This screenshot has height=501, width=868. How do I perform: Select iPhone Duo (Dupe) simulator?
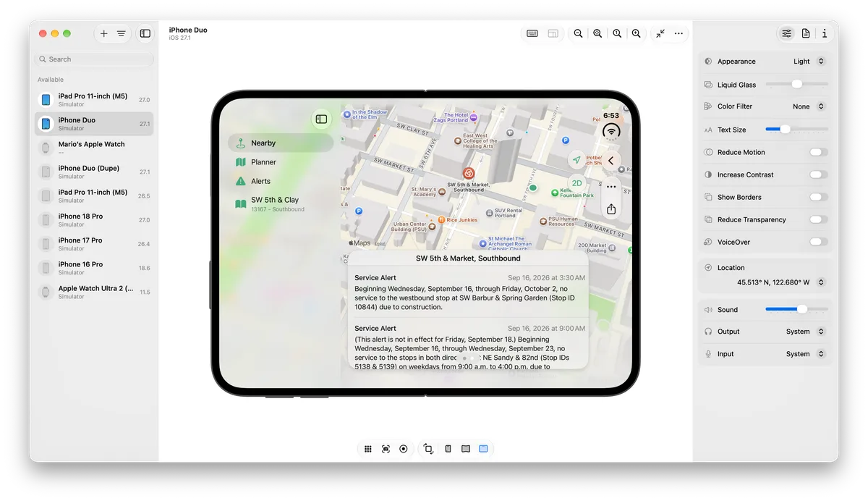[94, 172]
